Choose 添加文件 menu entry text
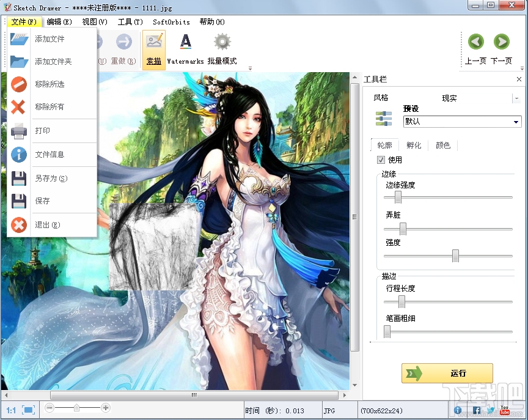The width and height of the screenshot is (528, 420). coord(50,39)
